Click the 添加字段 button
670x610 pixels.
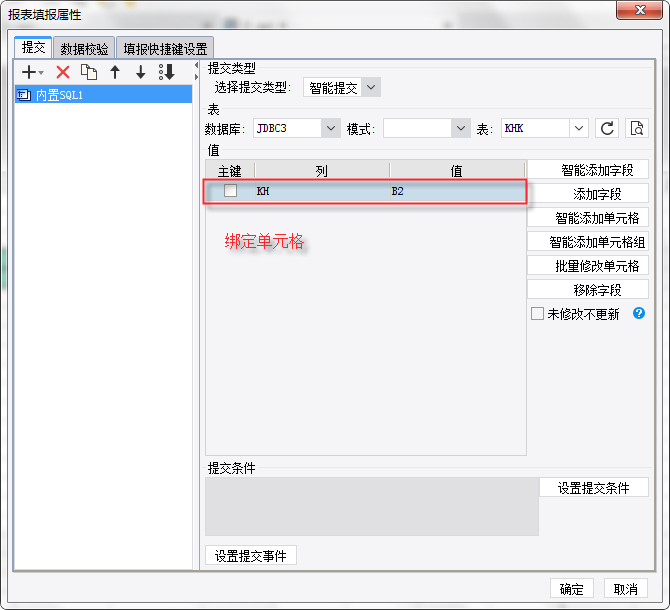click(x=588, y=194)
